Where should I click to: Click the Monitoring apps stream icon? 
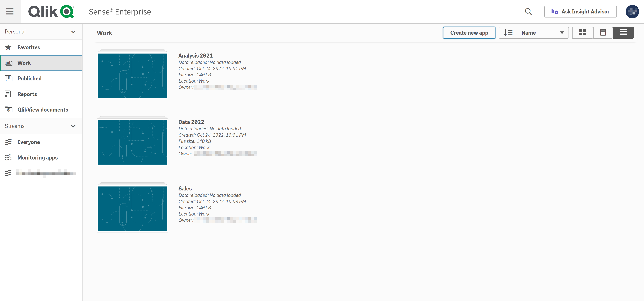coord(8,157)
